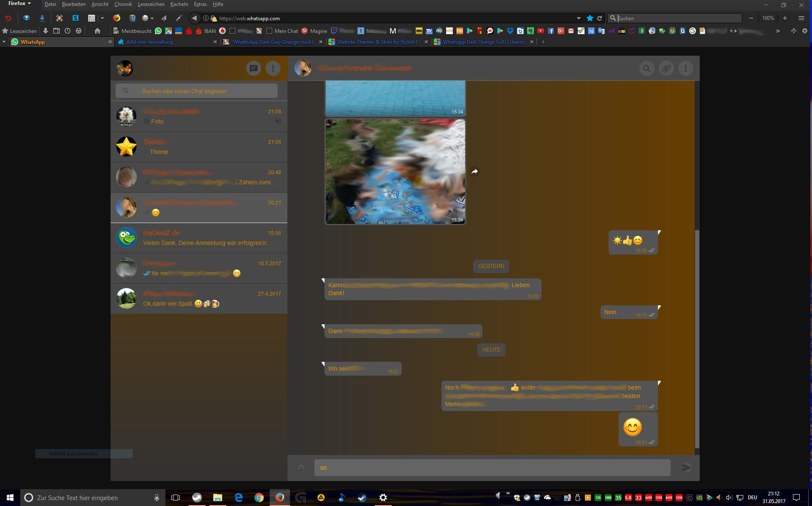Open the Chronik menu

point(123,4)
